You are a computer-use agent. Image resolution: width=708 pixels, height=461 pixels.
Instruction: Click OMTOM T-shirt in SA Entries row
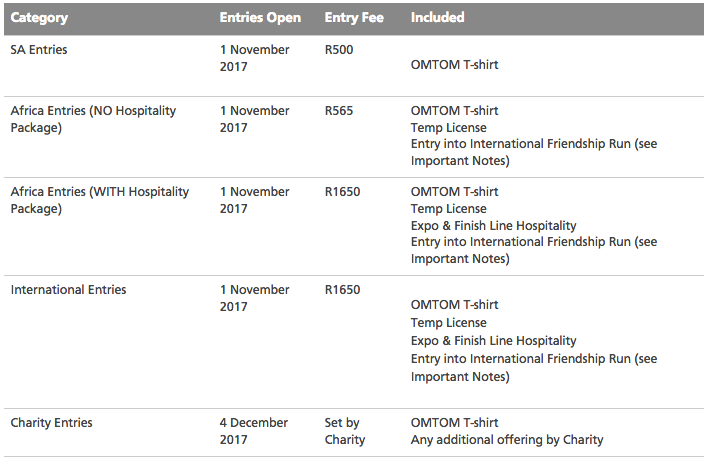(454, 65)
